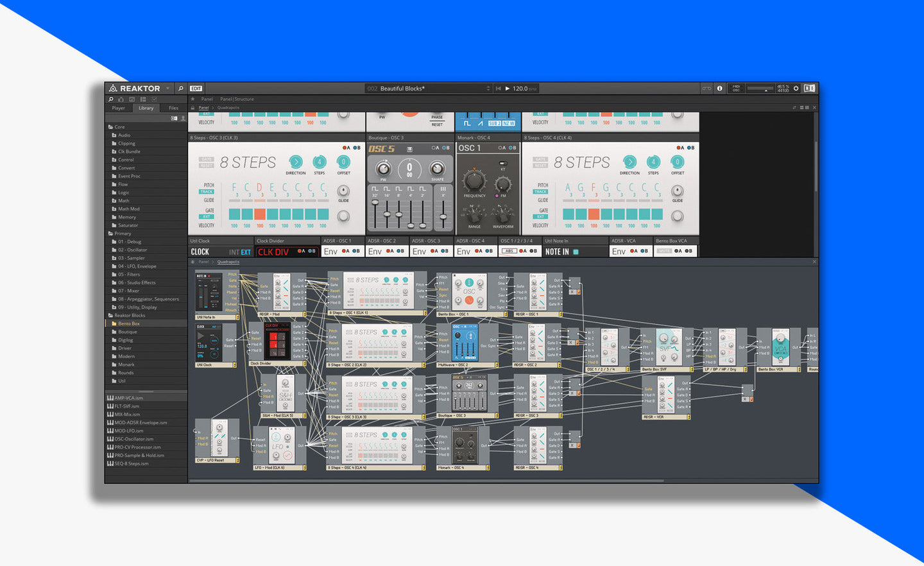Toggle the orange gate step on OSC 3
Image resolution: width=924 pixels, height=566 pixels.
coord(259,214)
